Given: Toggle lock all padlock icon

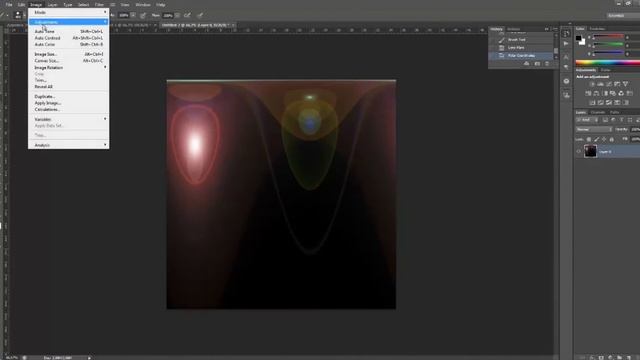Looking at the screenshot, I should 611,139.
